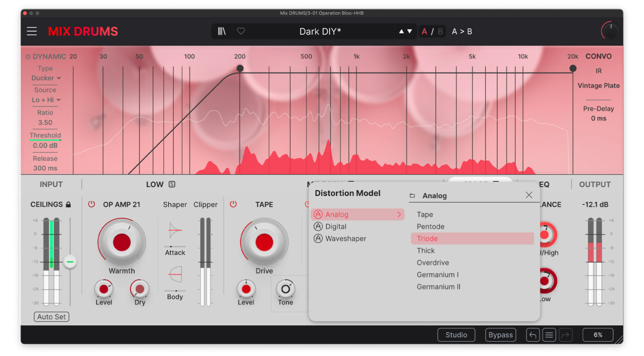Click the hamburger menu beside MIX DRUMS
Image resolution: width=644 pixels, height=356 pixels.
[32, 31]
